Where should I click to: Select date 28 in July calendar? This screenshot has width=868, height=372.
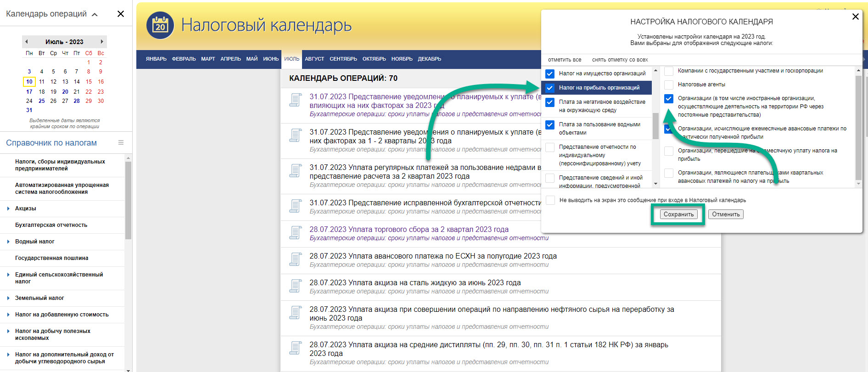76,101
